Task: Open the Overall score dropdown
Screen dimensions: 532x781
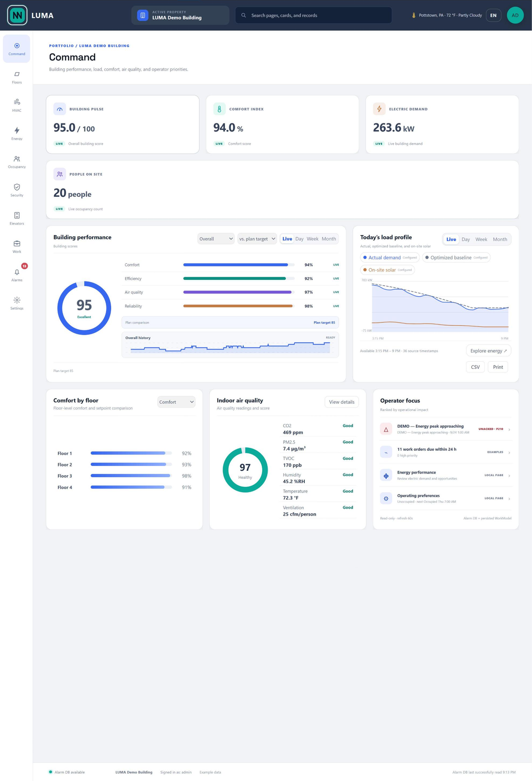Action: point(216,239)
